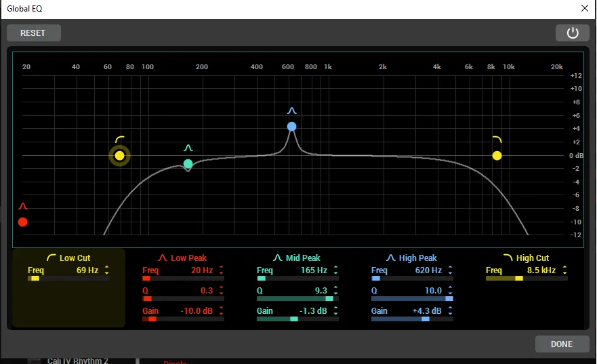Image resolution: width=597 pixels, height=364 pixels.
Task: Click the Mid Peak shape icon in panel
Action: (278, 258)
